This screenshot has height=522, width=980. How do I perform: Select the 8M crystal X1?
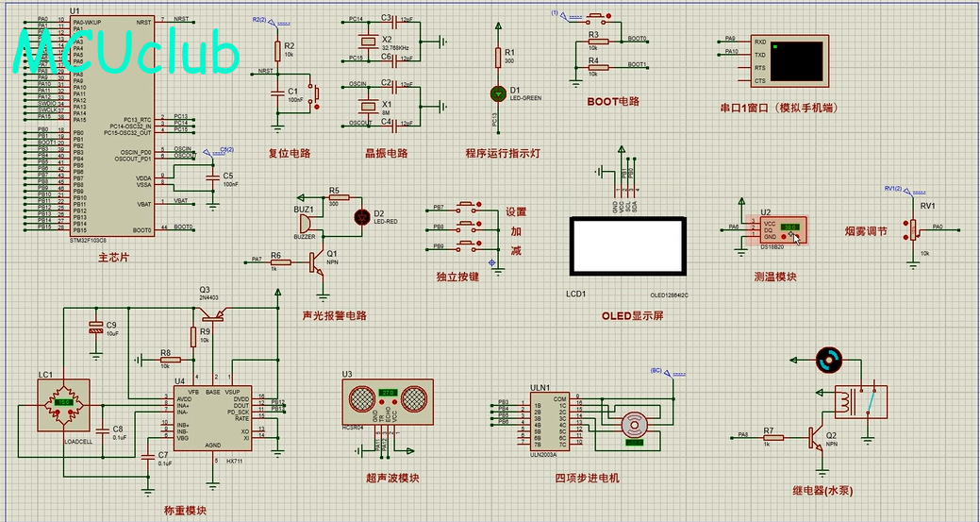point(369,106)
